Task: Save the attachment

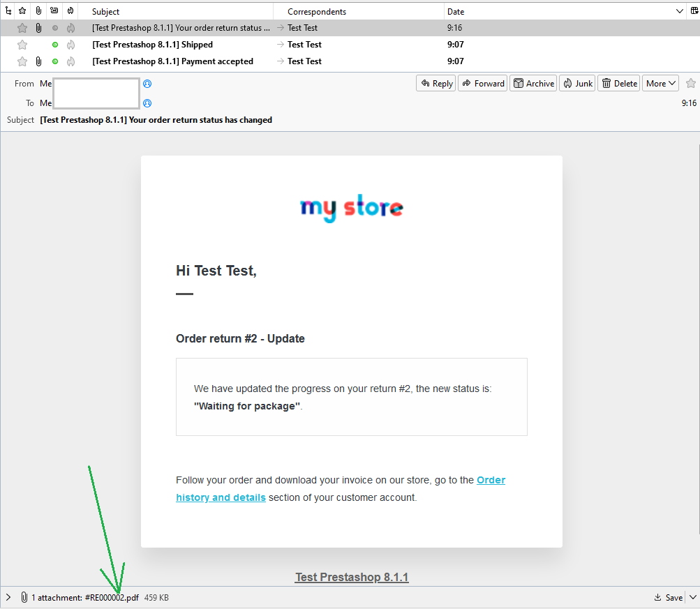Action: (669, 597)
